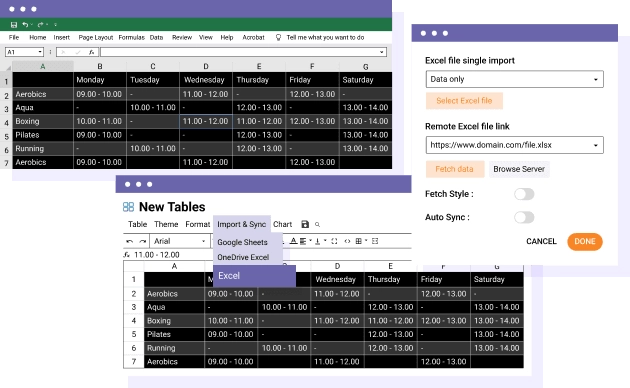The height and width of the screenshot is (388, 630).
Task: Click the font color A icon
Action: 293,241
